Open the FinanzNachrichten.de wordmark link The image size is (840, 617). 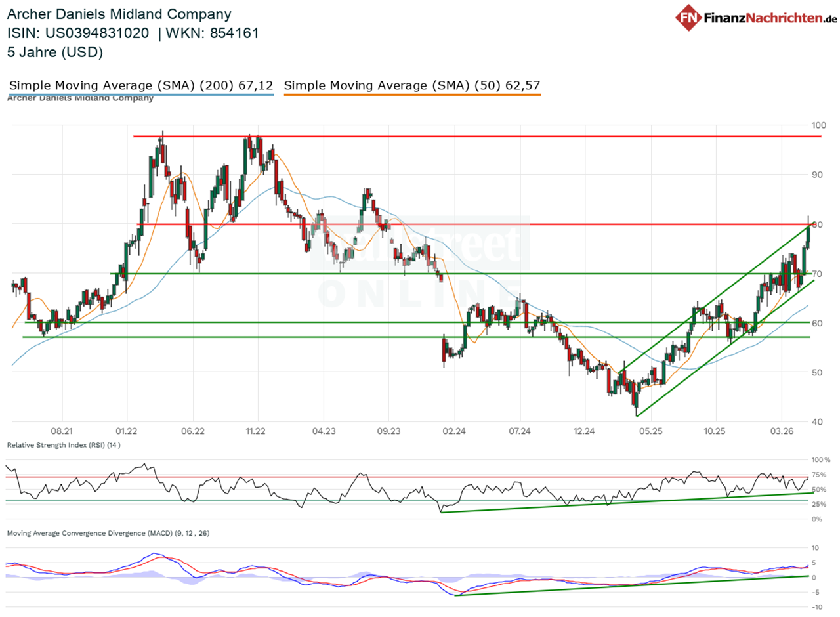point(769,17)
